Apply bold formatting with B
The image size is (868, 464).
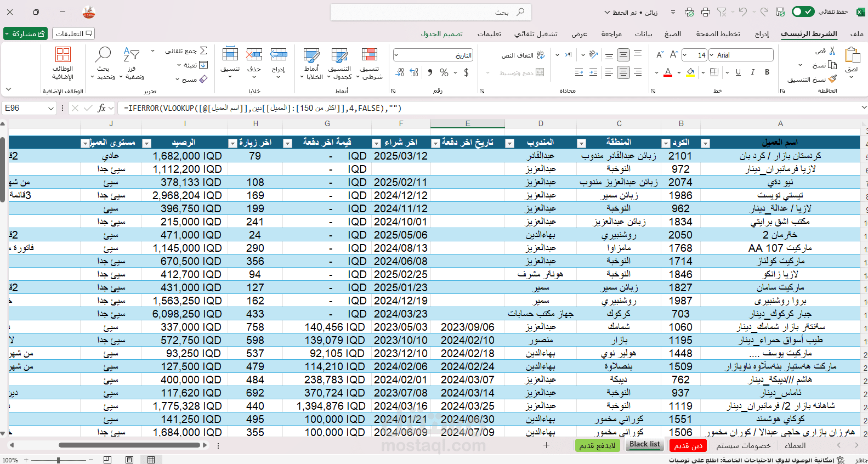click(767, 72)
